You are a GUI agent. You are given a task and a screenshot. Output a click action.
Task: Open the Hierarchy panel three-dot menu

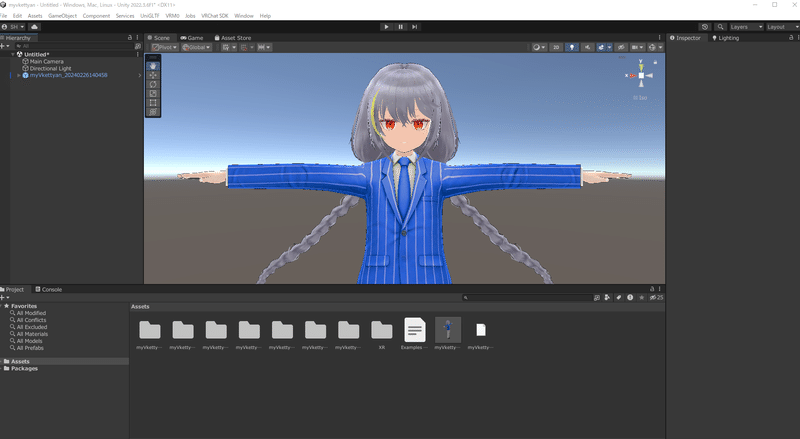[x=137, y=38]
